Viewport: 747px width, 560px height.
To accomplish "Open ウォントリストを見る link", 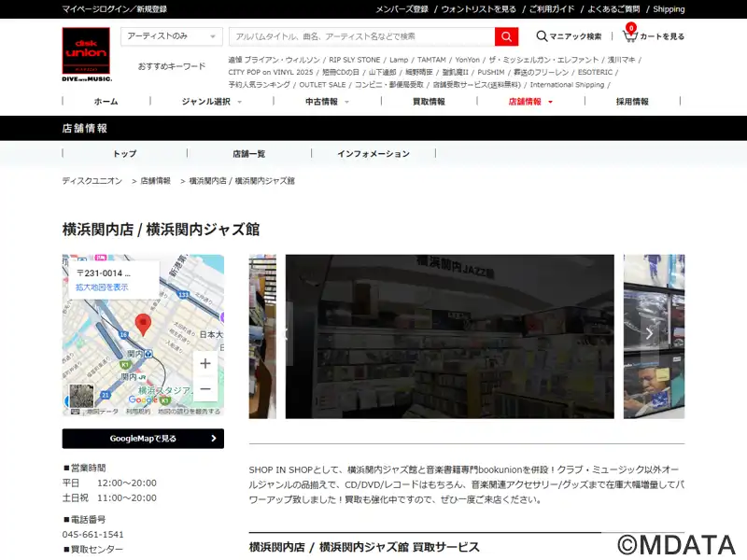I will pos(478,9).
